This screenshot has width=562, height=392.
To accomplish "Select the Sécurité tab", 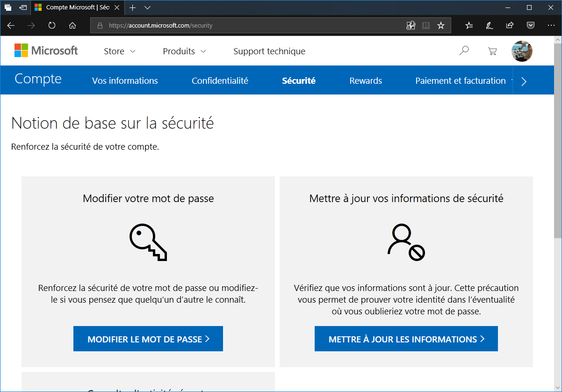I will pos(299,80).
